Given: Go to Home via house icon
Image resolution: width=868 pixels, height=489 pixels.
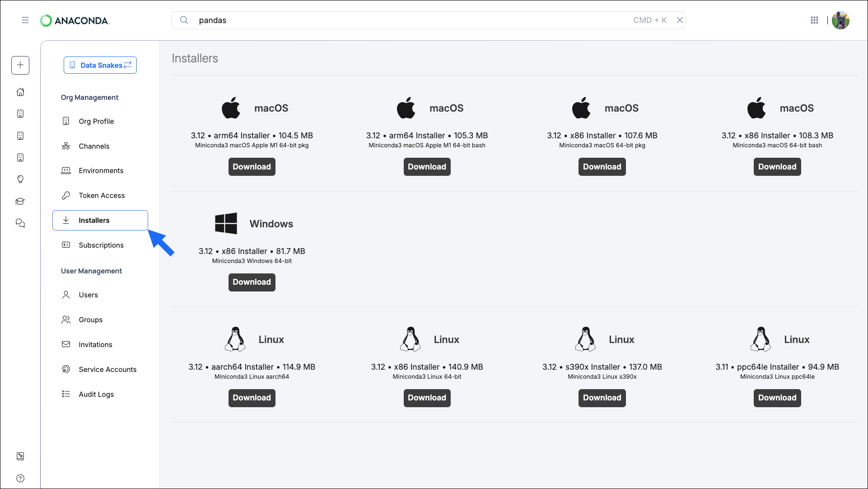Looking at the screenshot, I should [x=20, y=92].
